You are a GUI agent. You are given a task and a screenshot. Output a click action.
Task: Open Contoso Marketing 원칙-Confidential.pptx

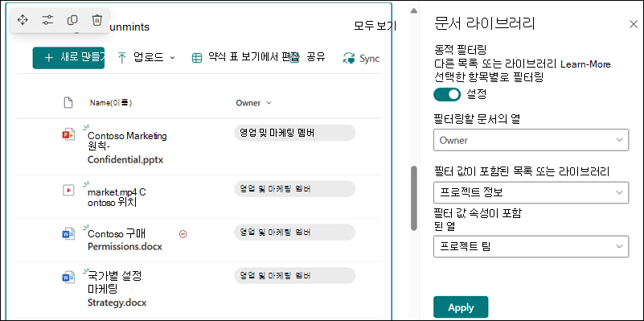tap(127, 147)
